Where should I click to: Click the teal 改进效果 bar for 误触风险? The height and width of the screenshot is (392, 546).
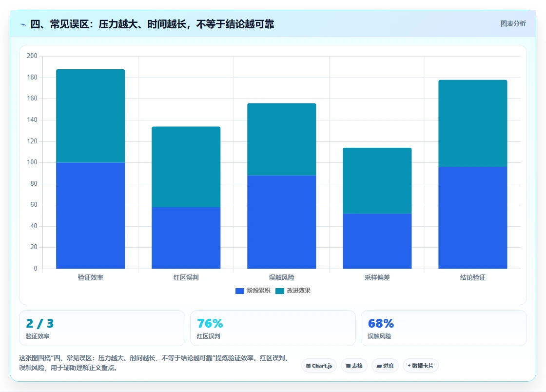tap(282, 139)
